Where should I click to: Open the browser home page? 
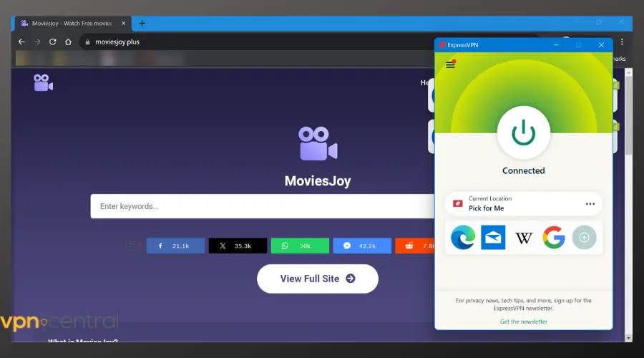click(x=68, y=42)
